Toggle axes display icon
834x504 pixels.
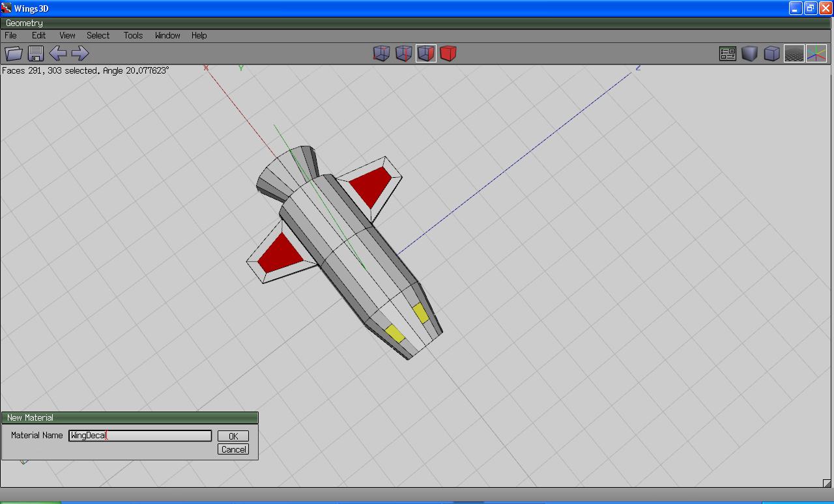click(816, 53)
